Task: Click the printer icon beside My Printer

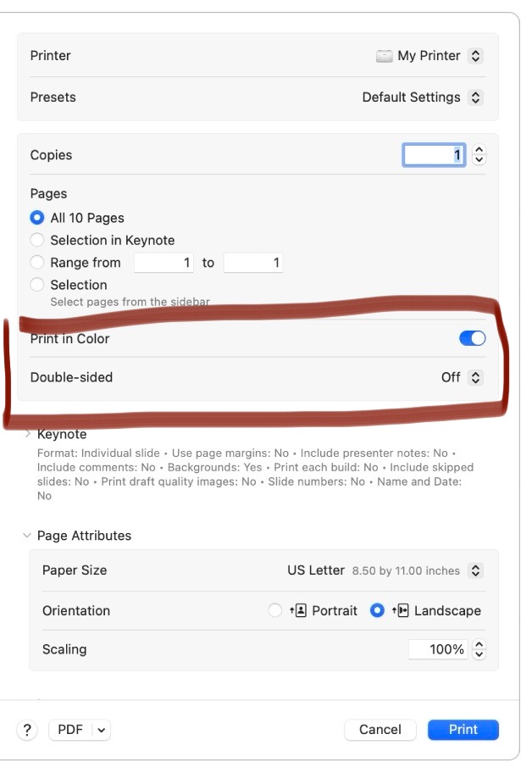Action: click(385, 56)
